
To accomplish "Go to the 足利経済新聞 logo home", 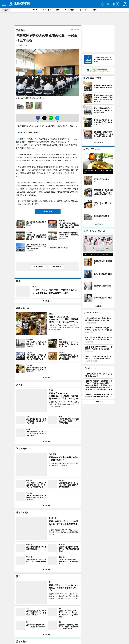I will click(x=20, y=4).
